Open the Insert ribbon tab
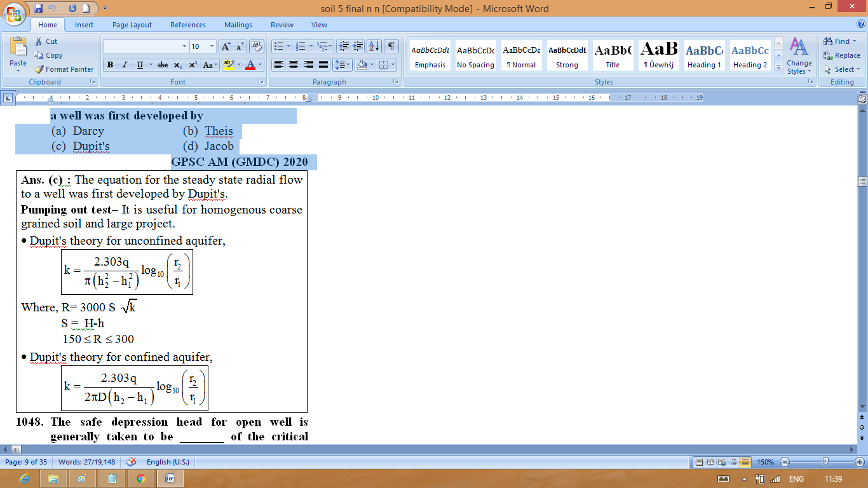This screenshot has width=868, height=488. pos(84,25)
